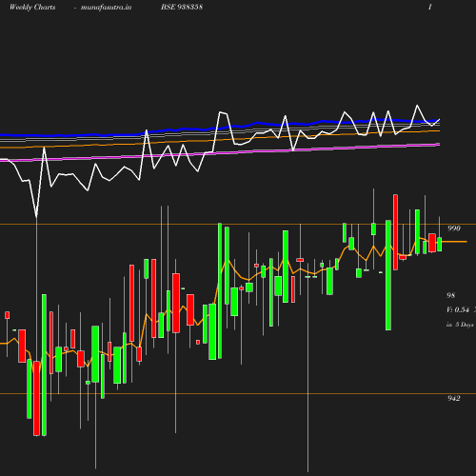Click the "942" price level label

click(454, 398)
